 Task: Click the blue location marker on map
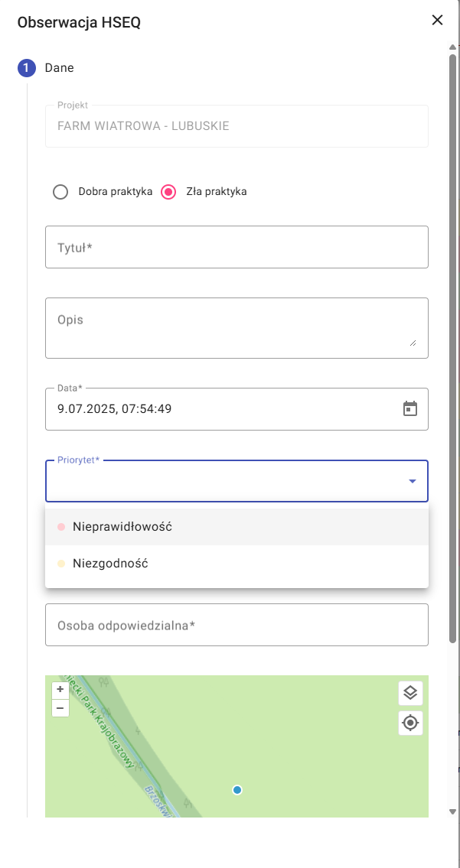point(237,789)
